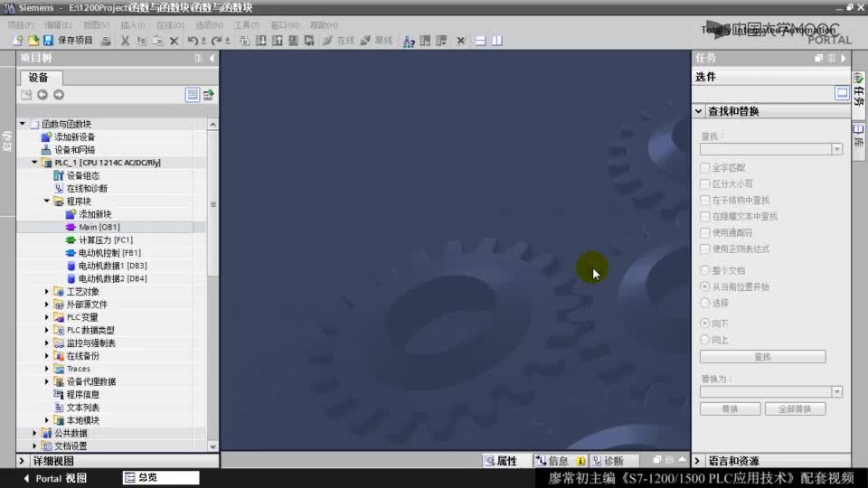Image resolution: width=868 pixels, height=488 pixels.
Task: Go offline with 离线 button
Action: [376, 41]
